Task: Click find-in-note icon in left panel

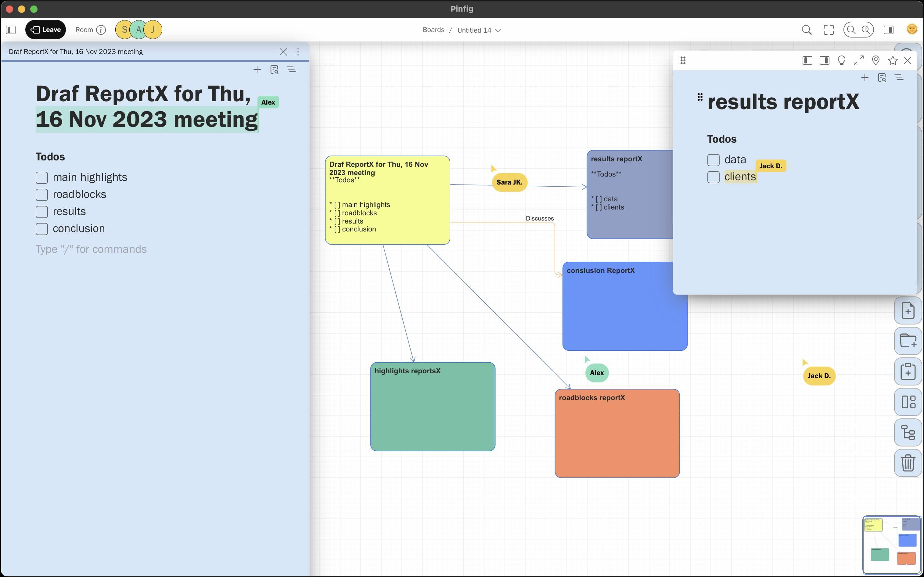Action: [274, 70]
